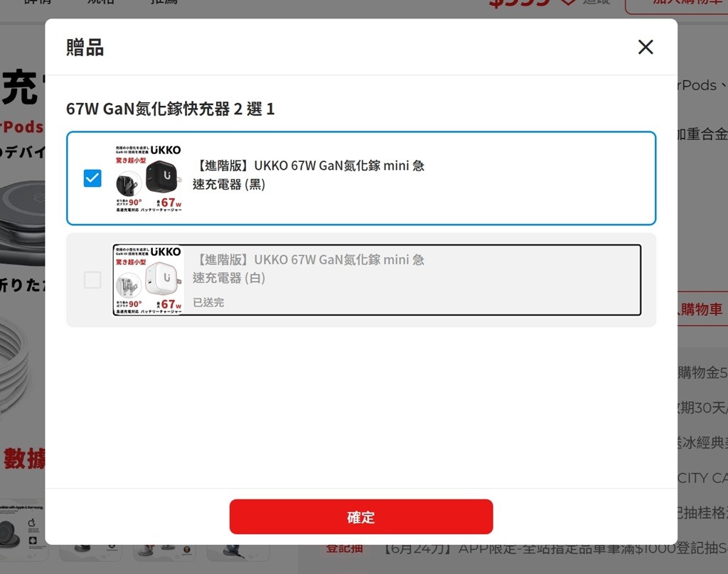Click the 已送完 sold-out label
Viewport: 728px width, 574px height.
tap(208, 303)
